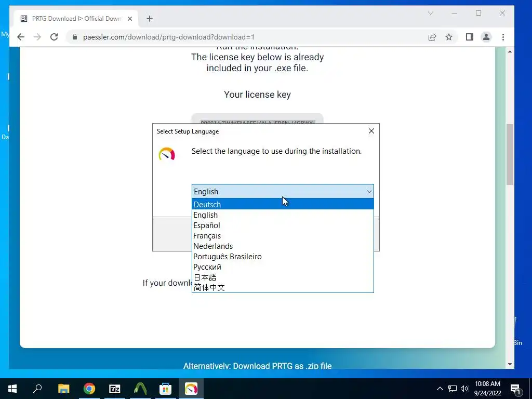Select 日本語 from the dropdown
The width and height of the screenshot is (532, 399).
(283, 277)
